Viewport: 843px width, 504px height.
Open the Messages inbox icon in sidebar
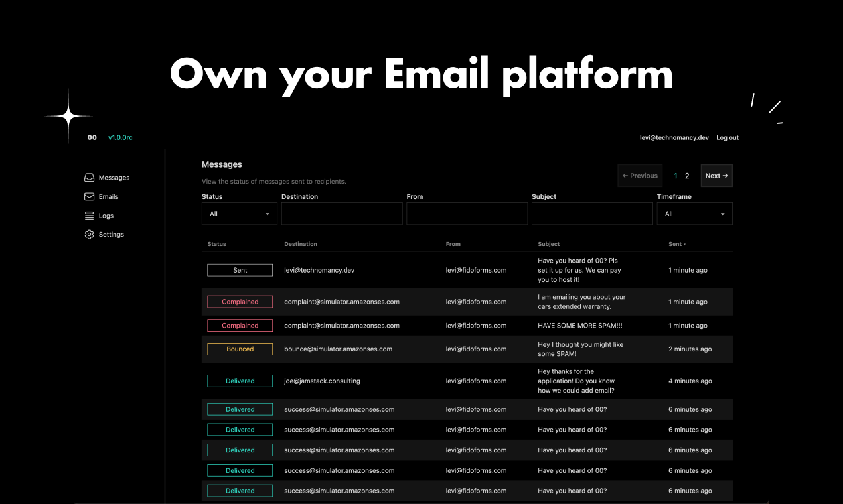[89, 178]
